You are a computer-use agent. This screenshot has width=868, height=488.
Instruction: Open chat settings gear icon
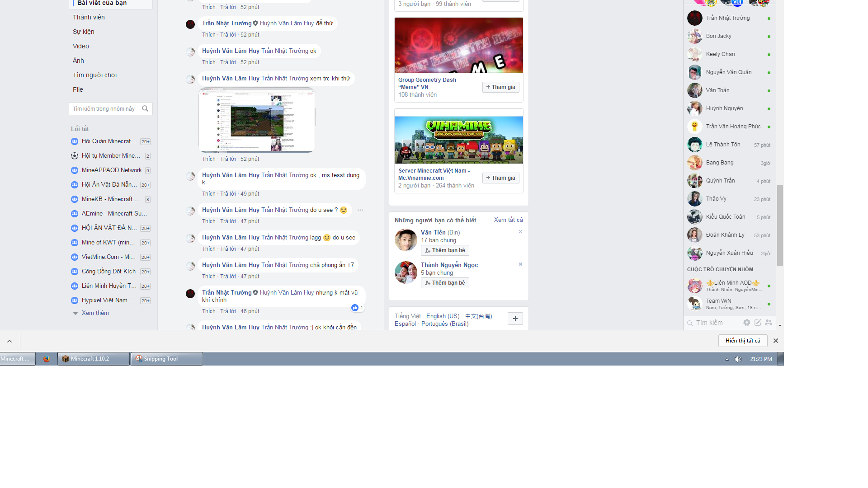tap(746, 323)
